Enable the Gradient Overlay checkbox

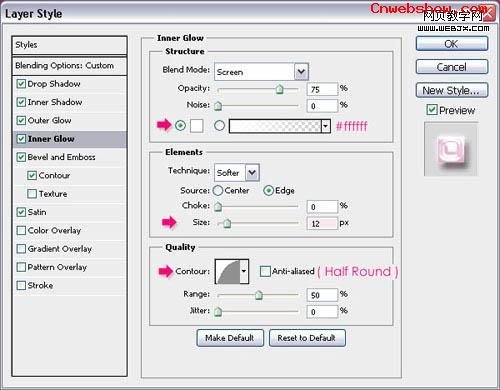[x=21, y=249]
